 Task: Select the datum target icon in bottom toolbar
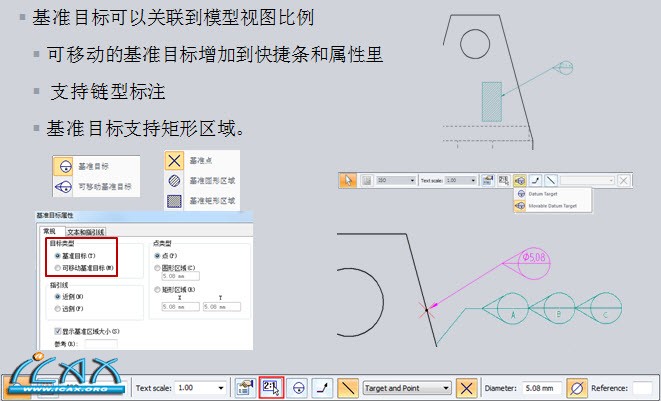tap(297, 387)
